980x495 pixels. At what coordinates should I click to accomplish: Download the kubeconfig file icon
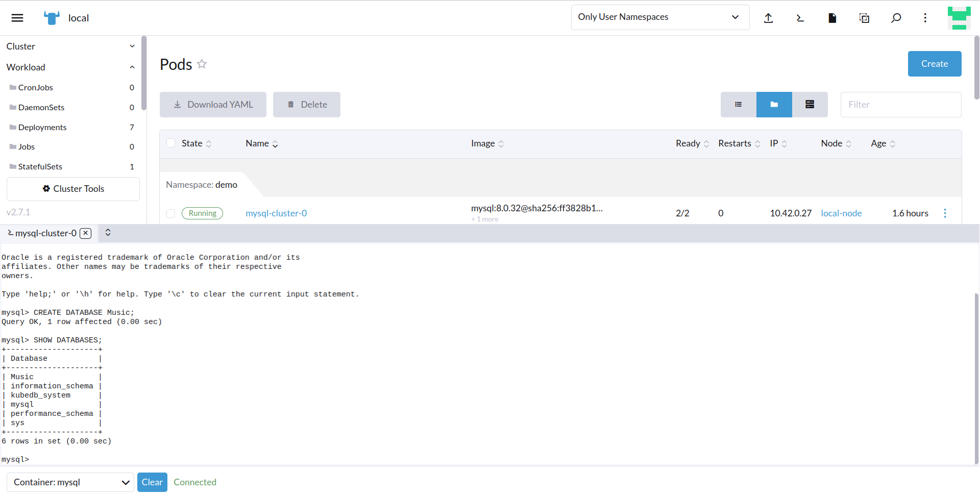[x=832, y=17]
